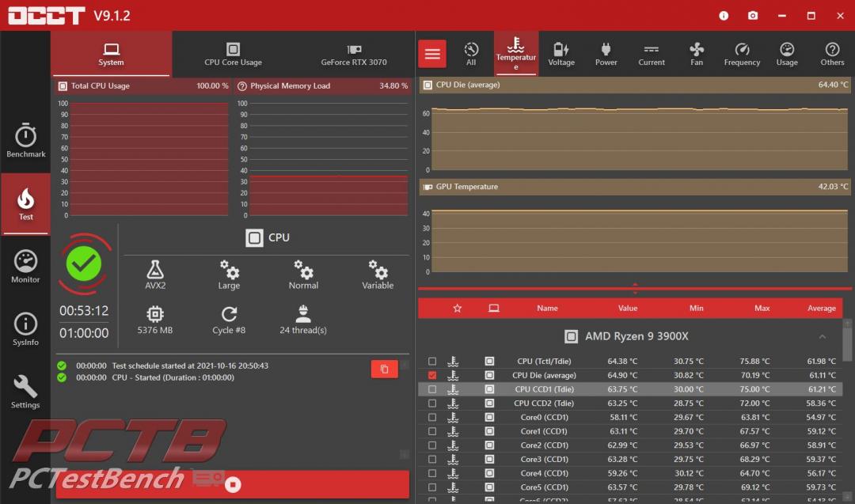855x504 pixels.
Task: Sort table by the Max column
Action: [762, 309]
